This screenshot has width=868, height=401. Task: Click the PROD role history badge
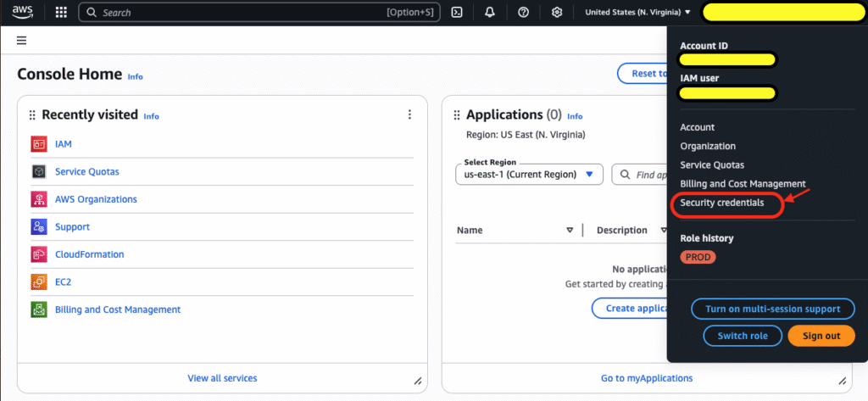pyautogui.click(x=698, y=257)
